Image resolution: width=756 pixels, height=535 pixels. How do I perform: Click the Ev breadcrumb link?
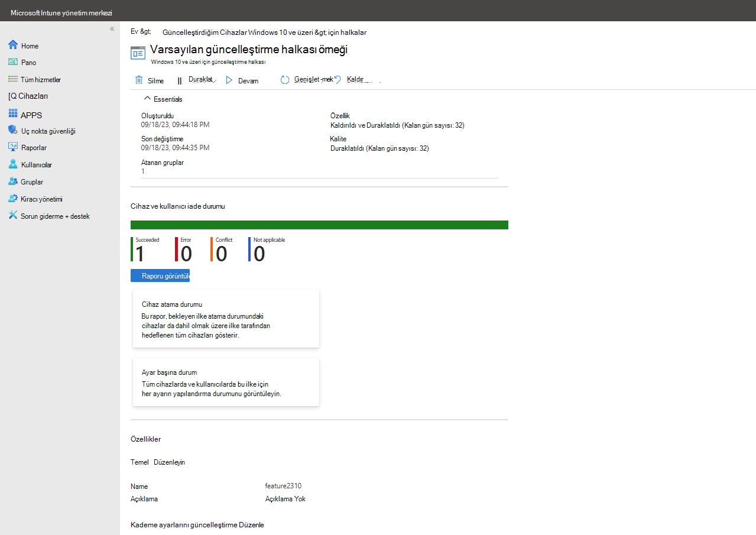pos(141,32)
